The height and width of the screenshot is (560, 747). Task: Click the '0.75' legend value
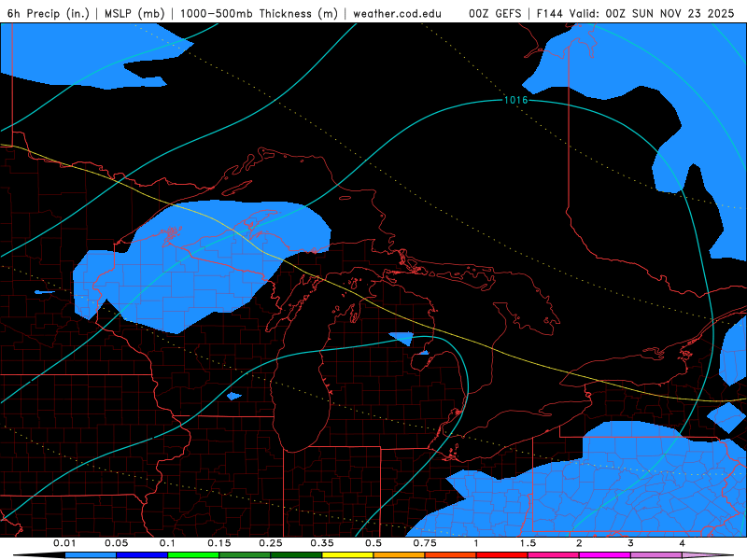coord(425,543)
